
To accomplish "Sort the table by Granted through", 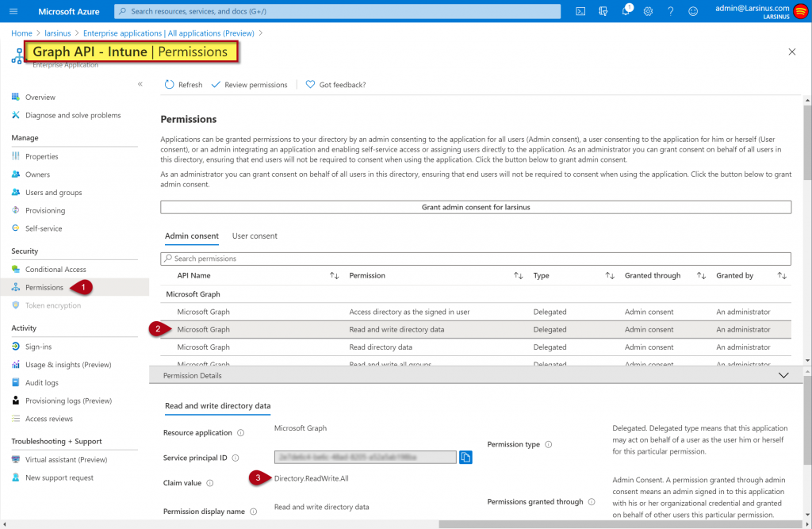I will coord(701,276).
